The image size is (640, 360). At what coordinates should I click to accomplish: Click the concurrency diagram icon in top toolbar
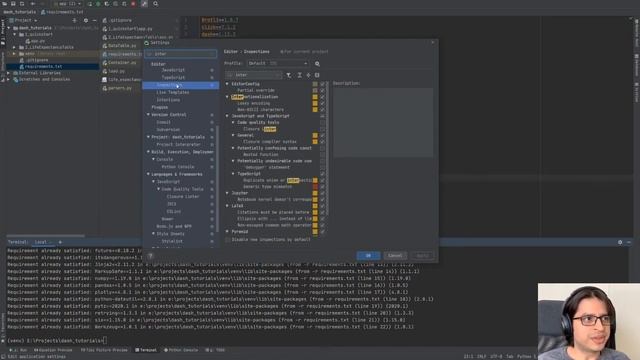coord(124,4)
